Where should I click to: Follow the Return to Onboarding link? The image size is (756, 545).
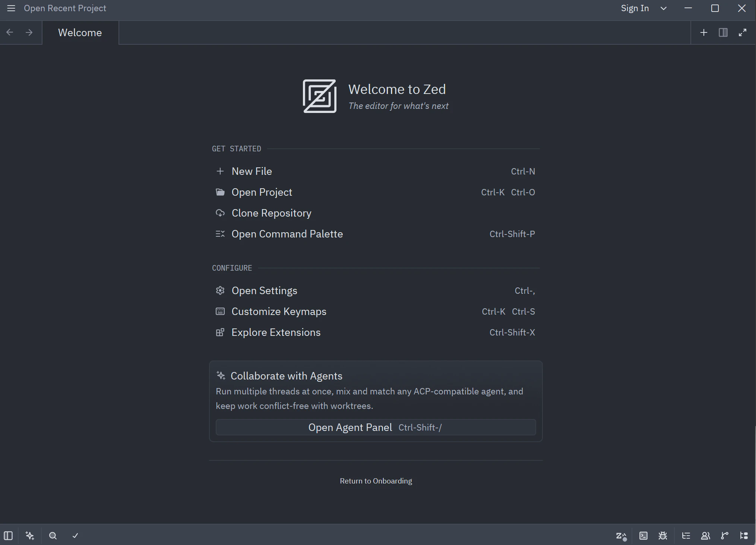click(376, 481)
